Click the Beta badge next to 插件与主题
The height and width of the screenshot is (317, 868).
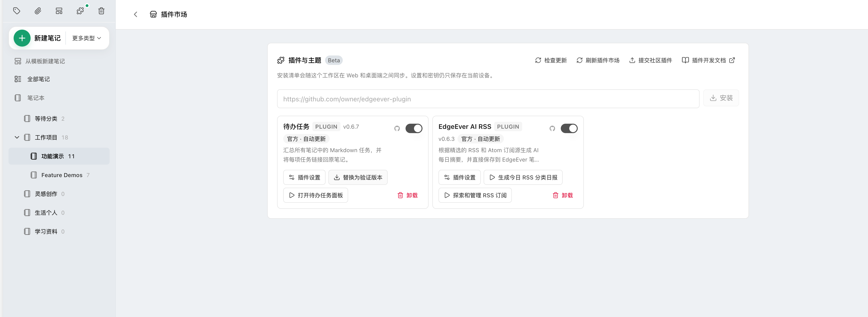point(334,60)
